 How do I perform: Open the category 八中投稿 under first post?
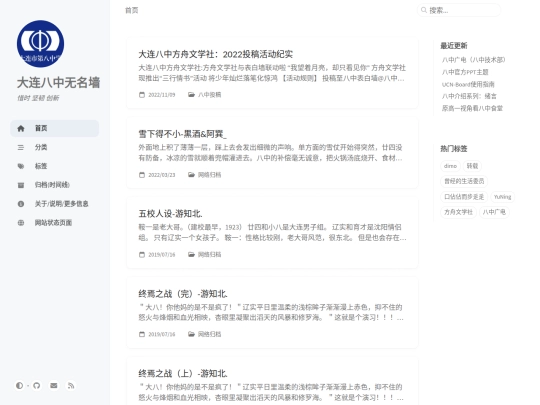[x=209, y=95]
